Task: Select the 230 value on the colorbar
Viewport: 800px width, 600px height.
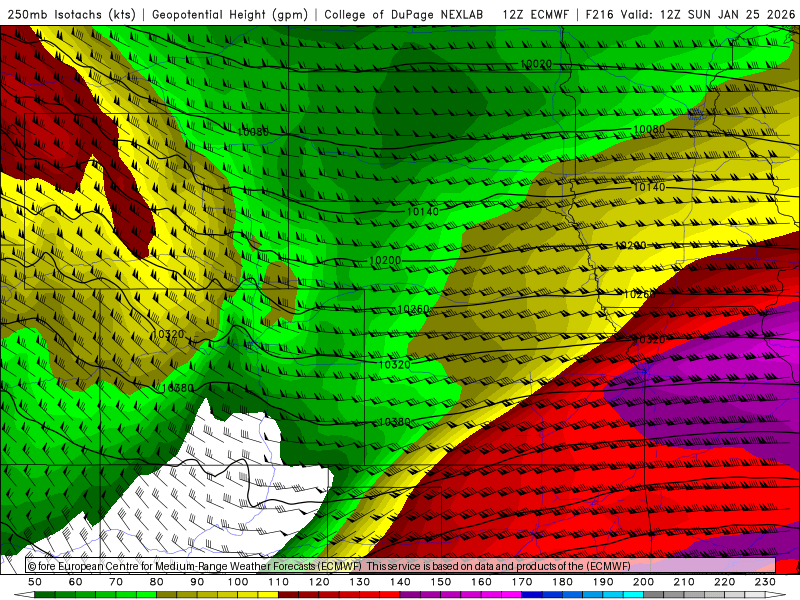Action: pyautogui.click(x=765, y=582)
